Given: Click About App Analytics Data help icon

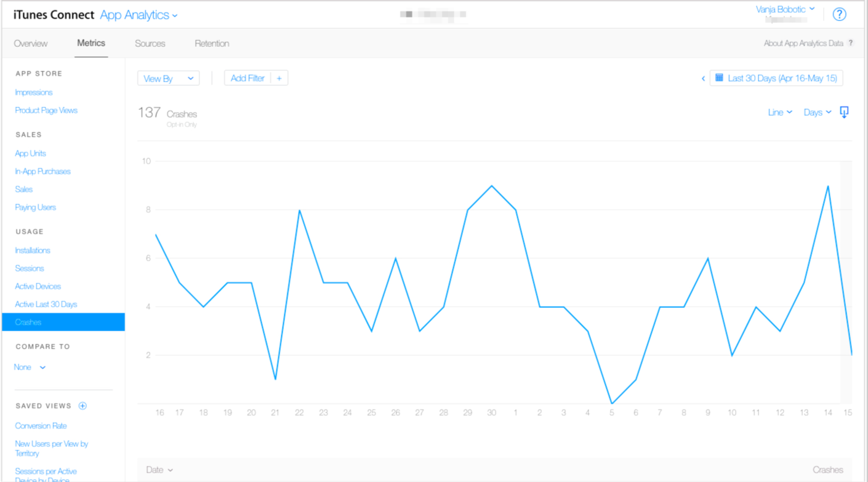Looking at the screenshot, I should [x=851, y=43].
